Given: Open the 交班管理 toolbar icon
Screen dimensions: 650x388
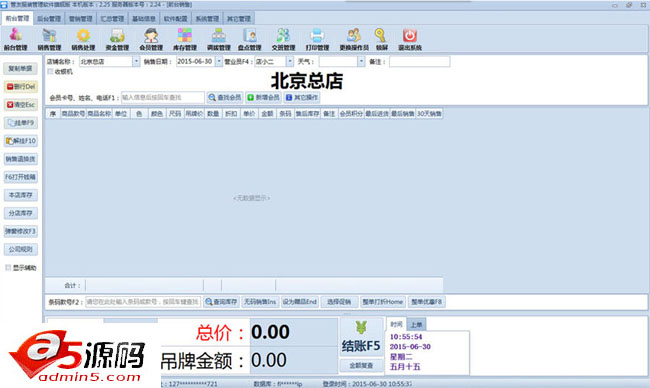Looking at the screenshot, I should pyautogui.click(x=284, y=39).
